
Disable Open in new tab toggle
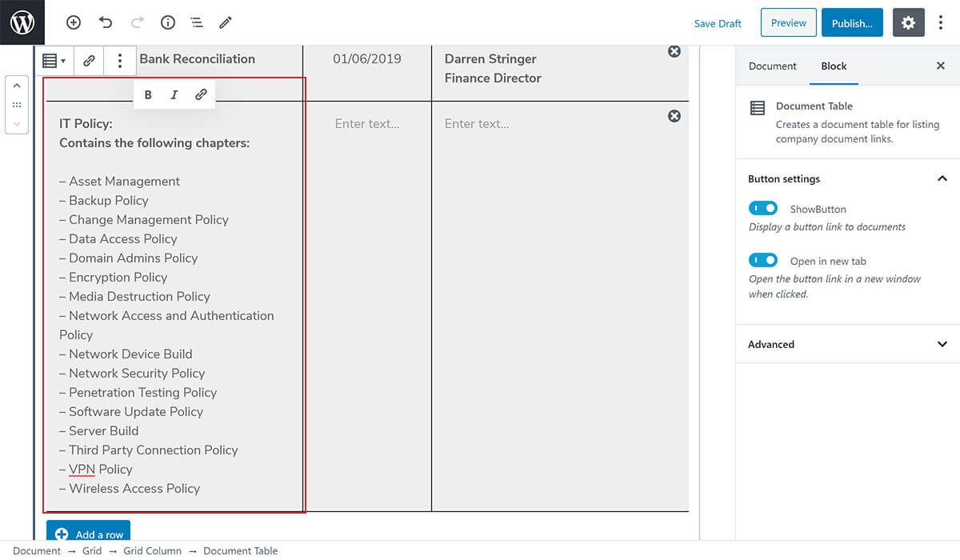[x=763, y=260]
